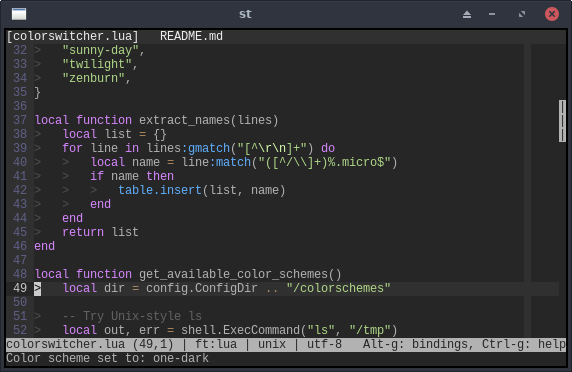Screen dimensions: 572x372
Task: Switch to the README.md tab
Action: pyautogui.click(x=191, y=36)
